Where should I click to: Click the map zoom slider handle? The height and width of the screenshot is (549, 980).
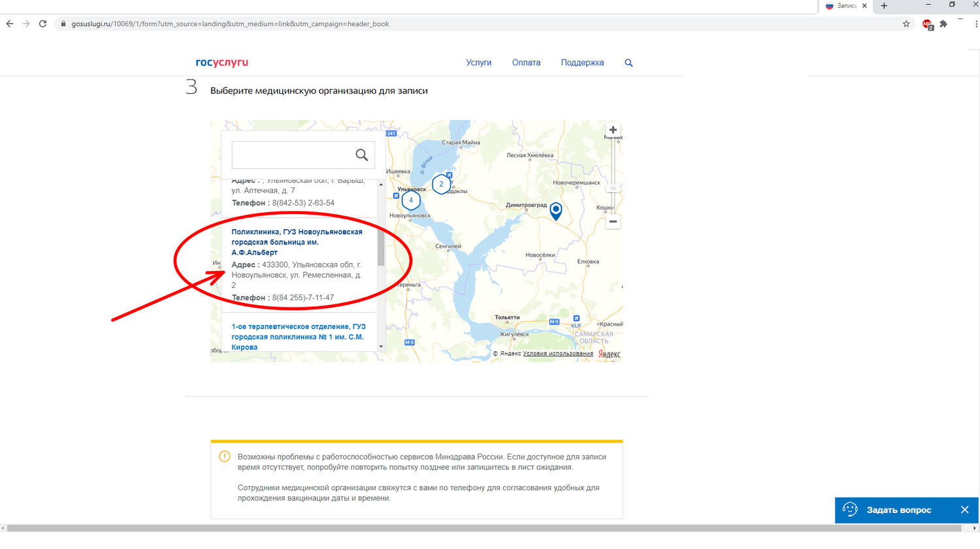pyautogui.click(x=613, y=188)
